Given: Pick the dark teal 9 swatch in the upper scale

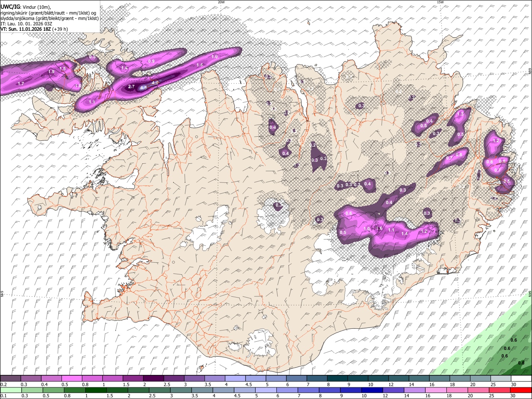Looking at the screenshot, I should click(357, 378).
